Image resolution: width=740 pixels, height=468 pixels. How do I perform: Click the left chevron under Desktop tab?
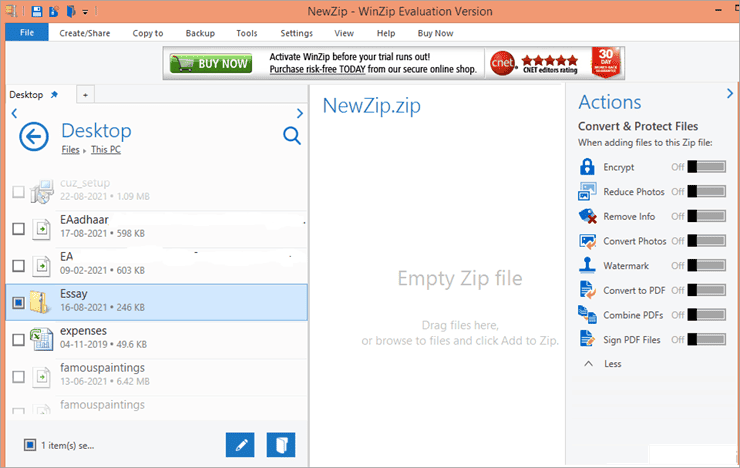pos(14,113)
